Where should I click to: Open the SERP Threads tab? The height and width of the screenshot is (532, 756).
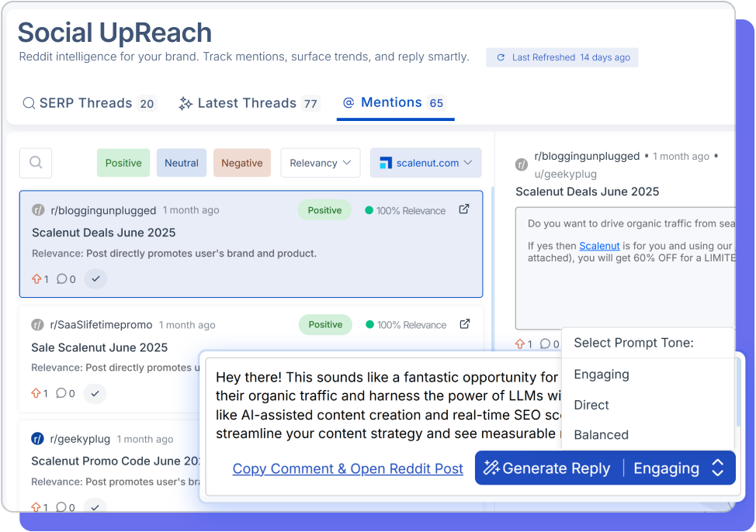point(90,103)
